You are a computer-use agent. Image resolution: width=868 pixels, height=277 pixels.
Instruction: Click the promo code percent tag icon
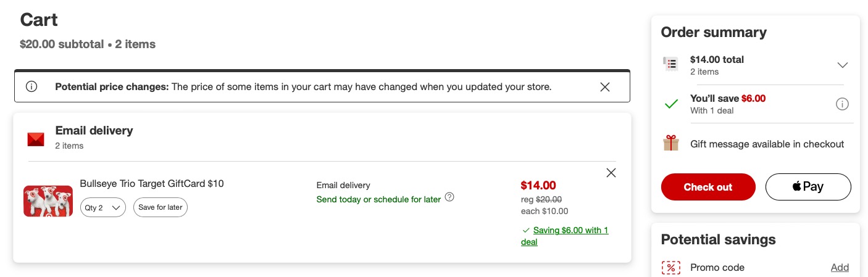[x=670, y=268]
